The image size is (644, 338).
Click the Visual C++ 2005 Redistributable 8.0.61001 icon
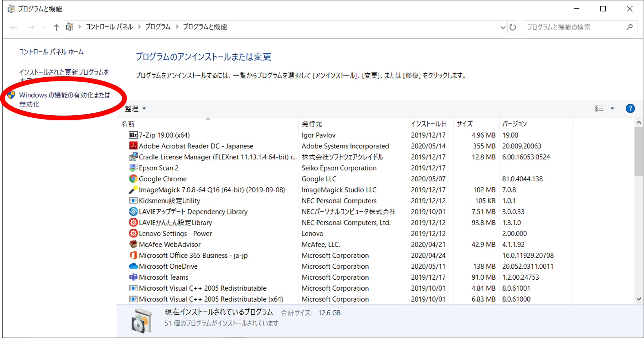pyautogui.click(x=133, y=288)
